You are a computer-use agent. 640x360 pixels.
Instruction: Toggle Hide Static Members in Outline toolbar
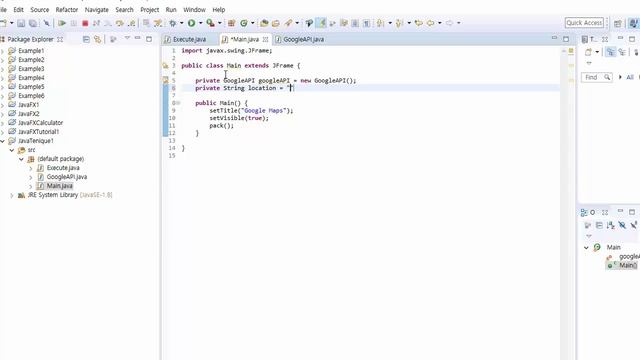(633, 225)
